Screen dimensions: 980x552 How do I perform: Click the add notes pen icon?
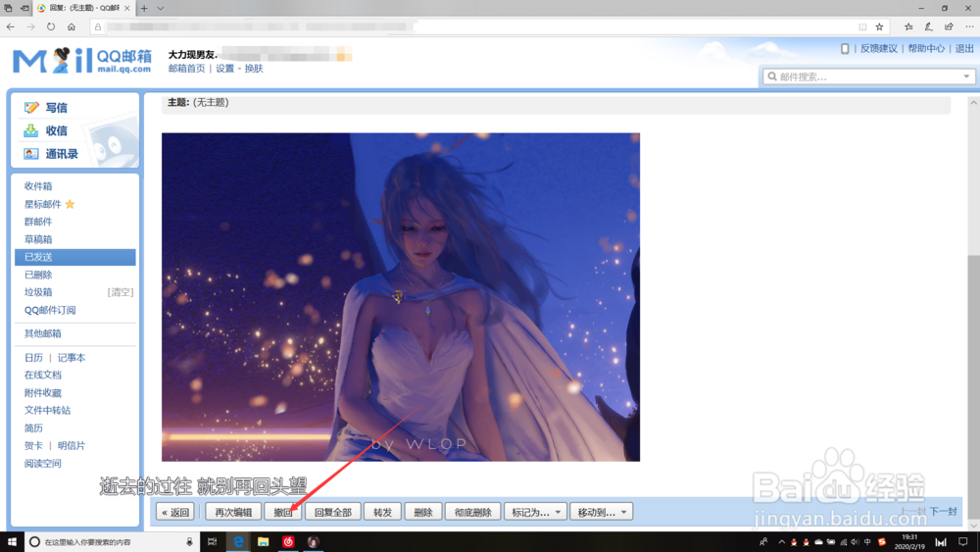(x=929, y=26)
